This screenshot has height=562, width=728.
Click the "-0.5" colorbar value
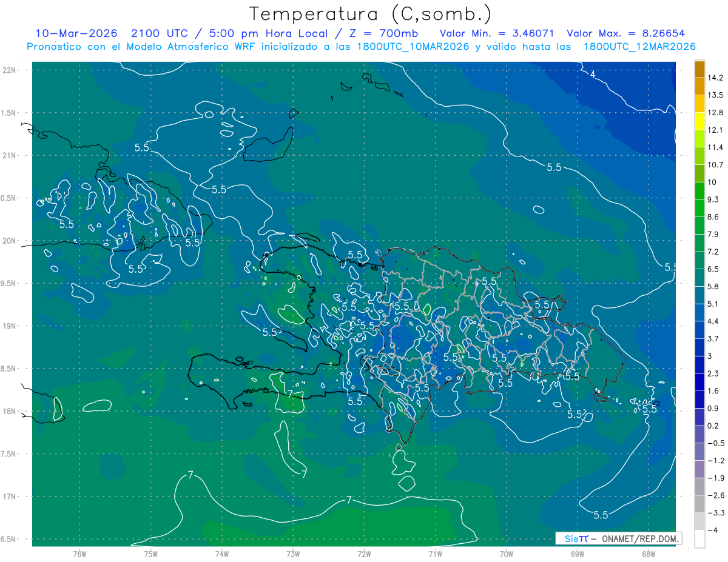click(x=716, y=443)
